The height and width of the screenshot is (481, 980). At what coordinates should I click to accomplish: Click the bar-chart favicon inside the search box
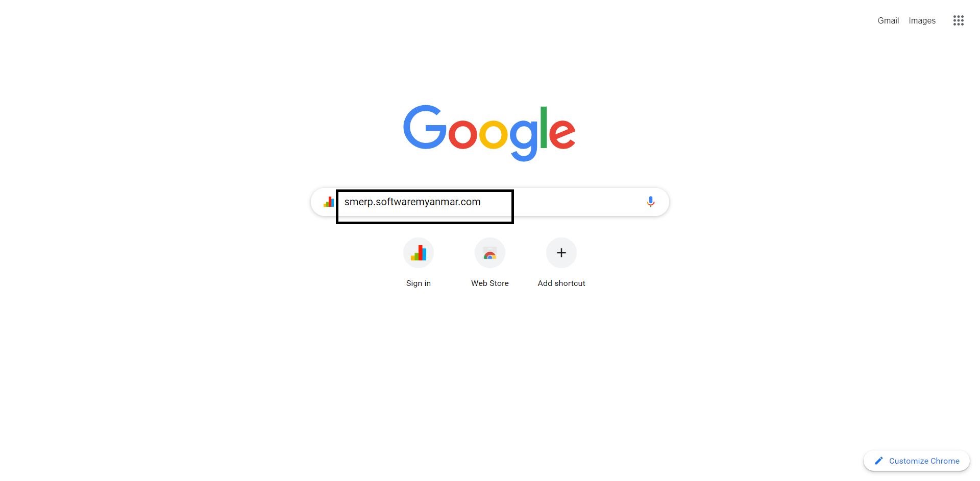click(x=329, y=202)
